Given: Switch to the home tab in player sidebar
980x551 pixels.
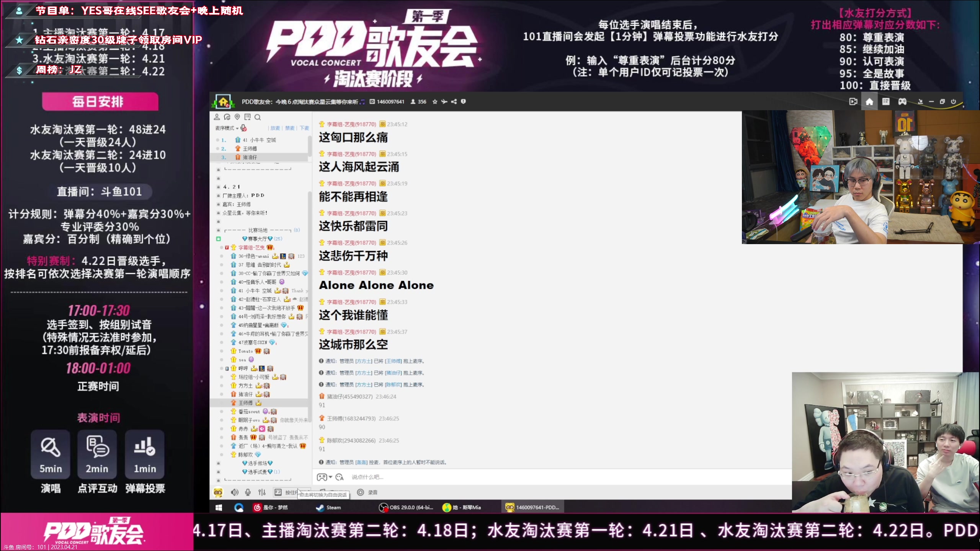Looking at the screenshot, I should [870, 101].
